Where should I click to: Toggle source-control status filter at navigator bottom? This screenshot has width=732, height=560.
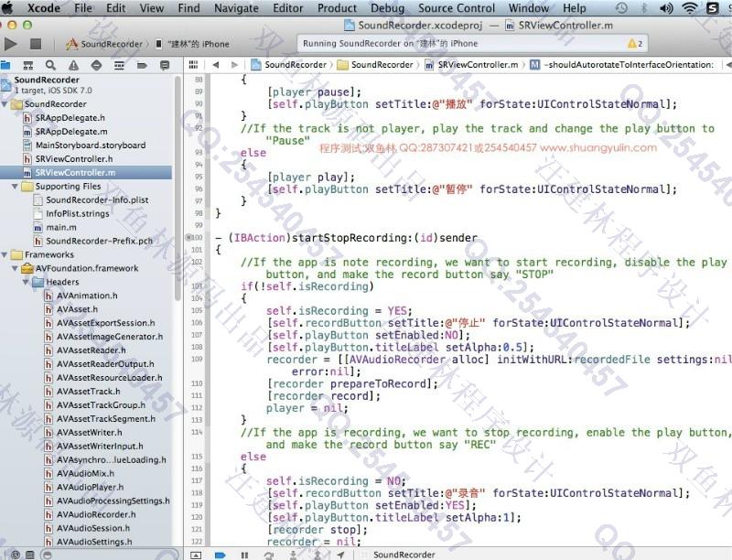(x=30, y=555)
